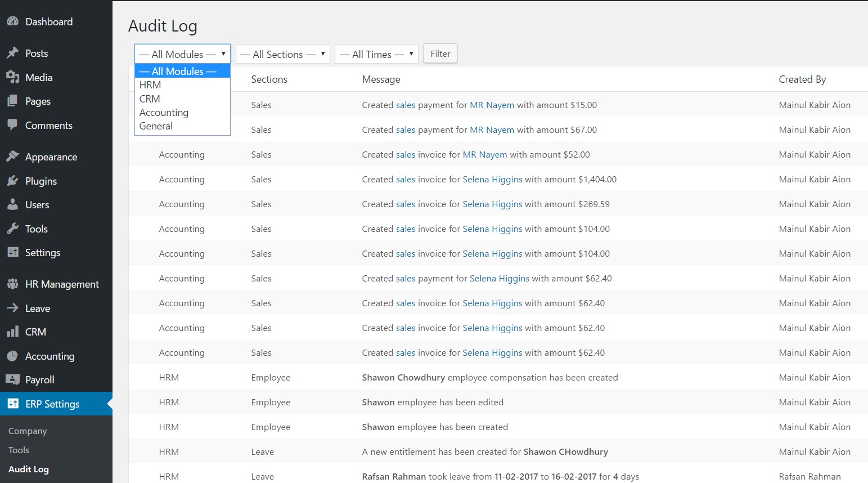Viewport: 868px width, 483px height.
Task: Click the Media library icon
Action: pos(12,77)
